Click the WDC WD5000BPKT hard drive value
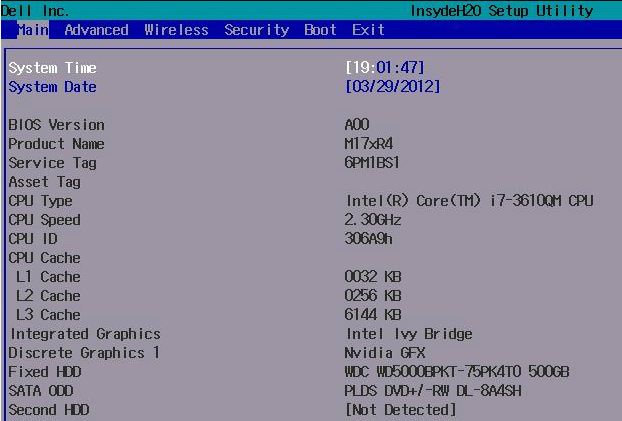 pos(457,372)
